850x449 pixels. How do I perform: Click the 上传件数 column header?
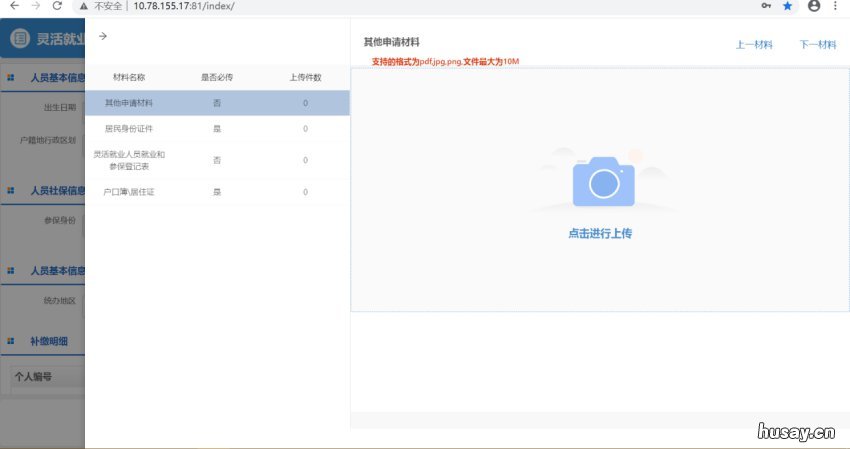[305, 77]
